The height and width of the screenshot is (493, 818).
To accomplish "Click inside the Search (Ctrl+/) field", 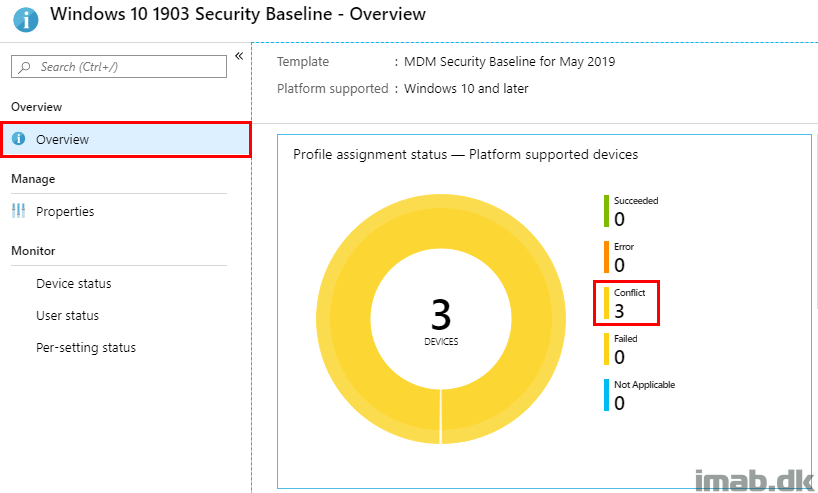I will tap(119, 67).
